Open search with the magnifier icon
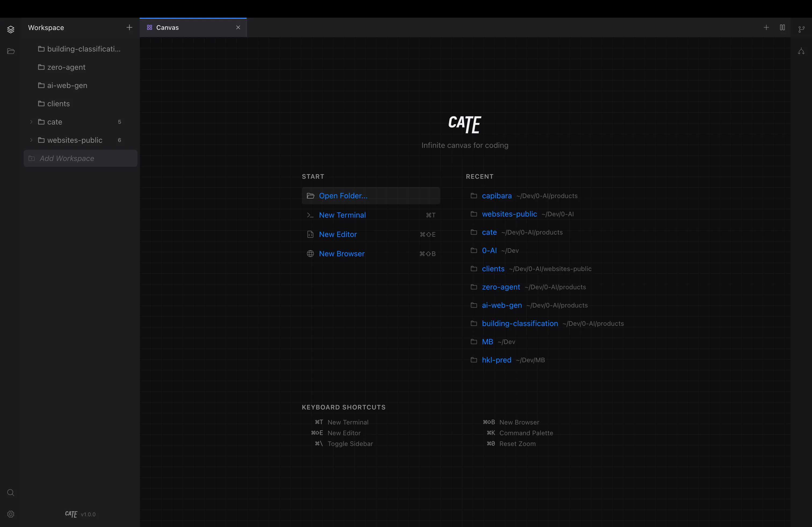This screenshot has height=527, width=812. (x=10, y=493)
